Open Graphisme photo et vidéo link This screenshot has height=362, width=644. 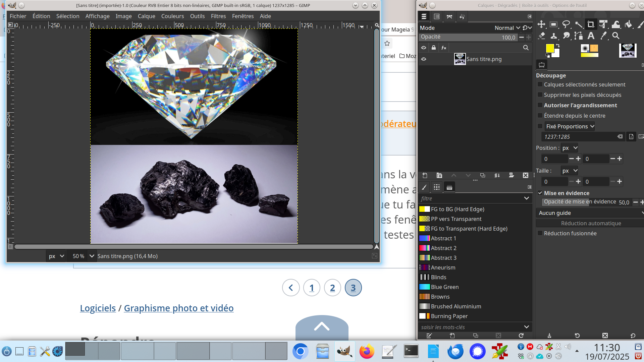pos(179,308)
